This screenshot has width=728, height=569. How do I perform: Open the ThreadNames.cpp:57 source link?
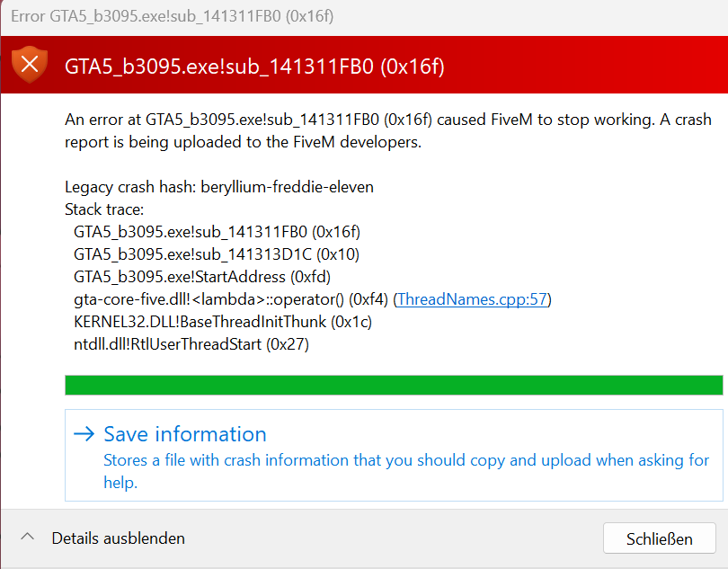(472, 299)
